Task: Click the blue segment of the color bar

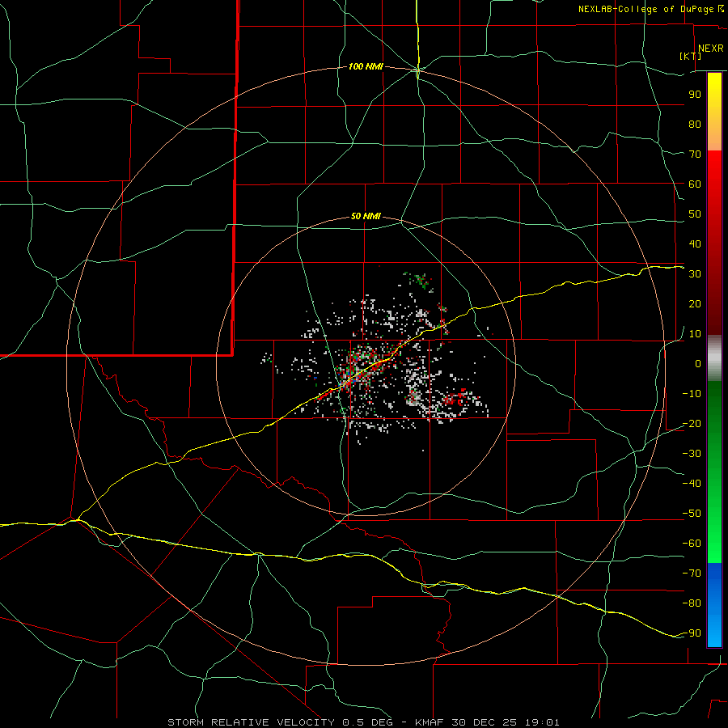Action: tap(714, 605)
